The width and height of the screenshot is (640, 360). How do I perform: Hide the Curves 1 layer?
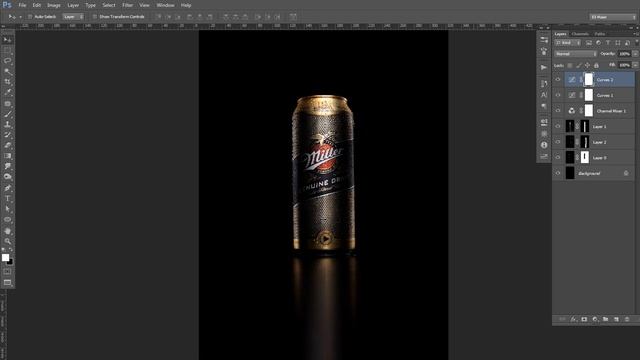click(x=558, y=95)
